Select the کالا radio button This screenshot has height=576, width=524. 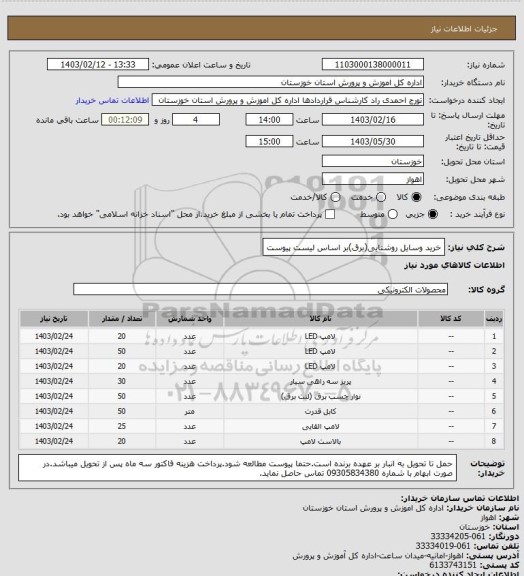click(416, 197)
